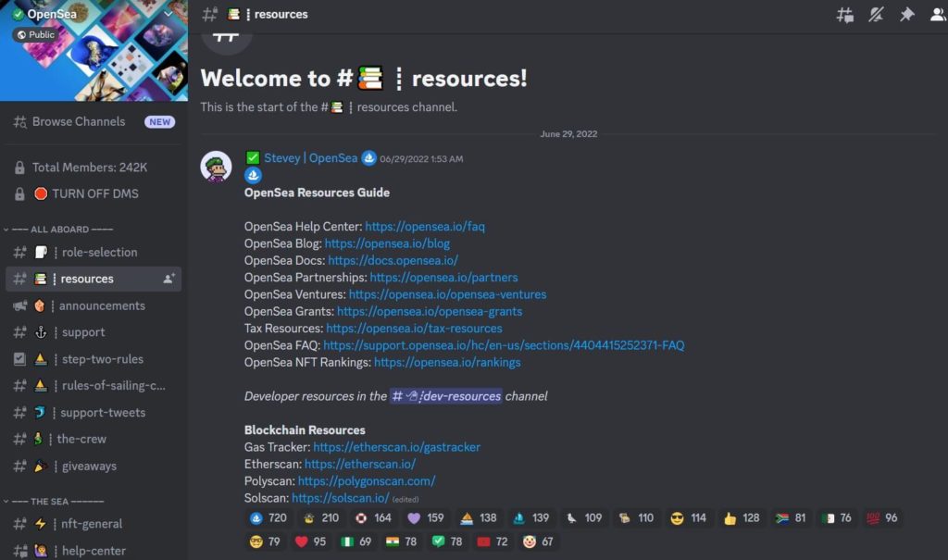948x560 pixels.
Task: Open etherscan gastracker link
Action: coord(396,447)
